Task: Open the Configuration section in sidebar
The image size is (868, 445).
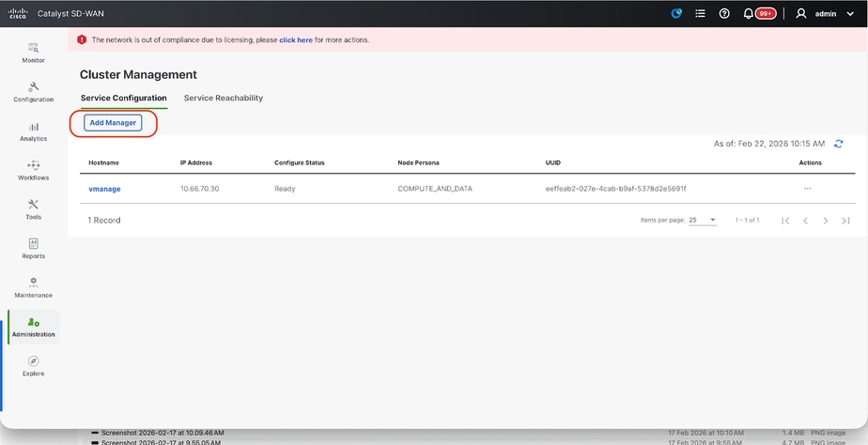Action: click(33, 92)
